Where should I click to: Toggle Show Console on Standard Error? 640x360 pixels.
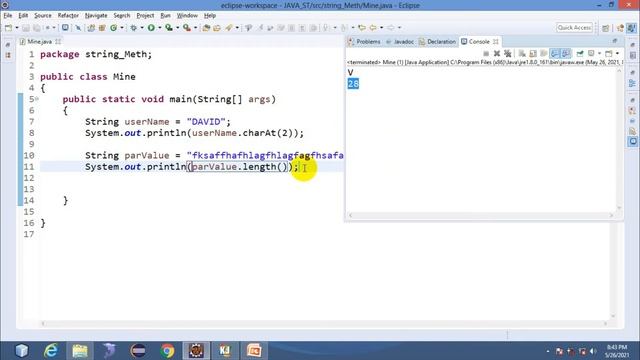click(566, 53)
